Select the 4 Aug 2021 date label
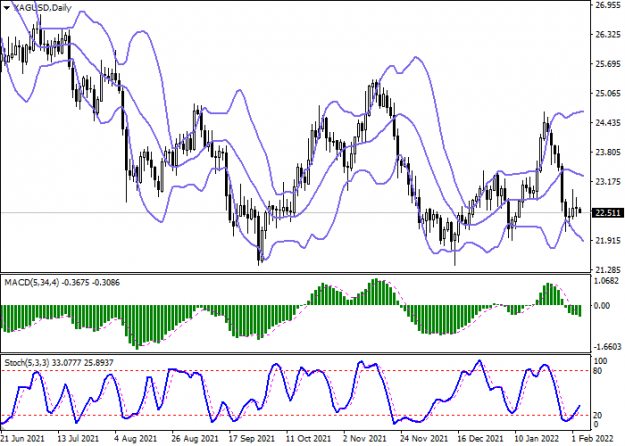 (x=136, y=439)
